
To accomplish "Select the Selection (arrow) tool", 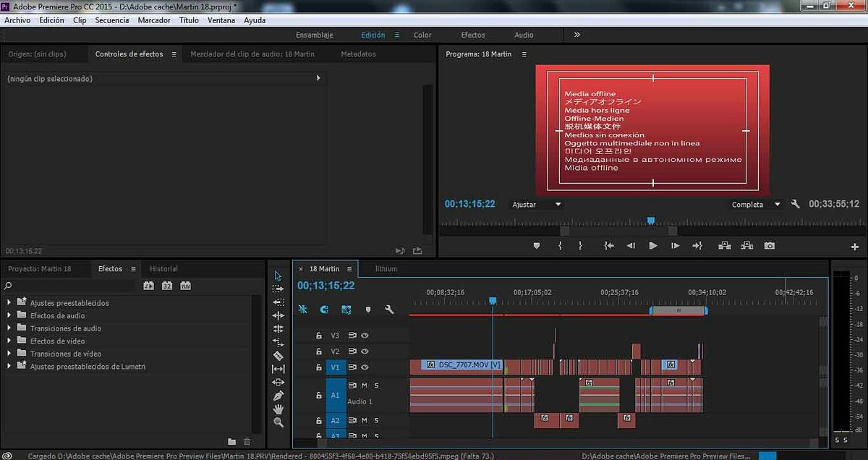I will (x=278, y=276).
